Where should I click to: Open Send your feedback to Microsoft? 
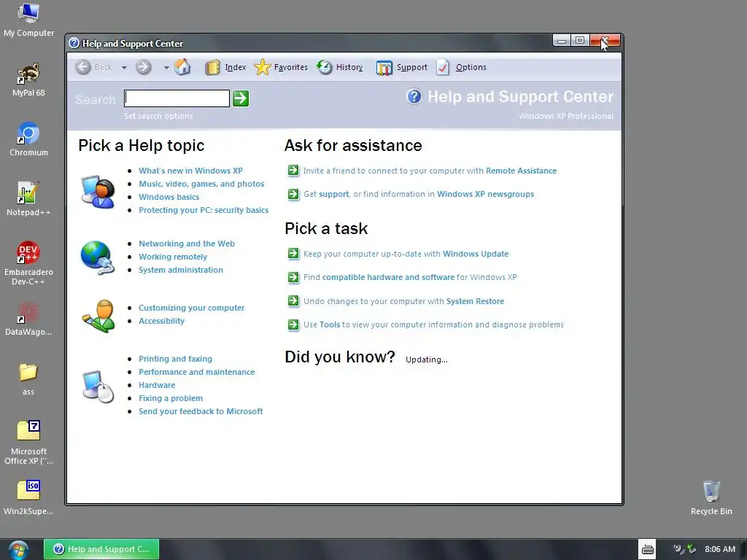pos(201,411)
